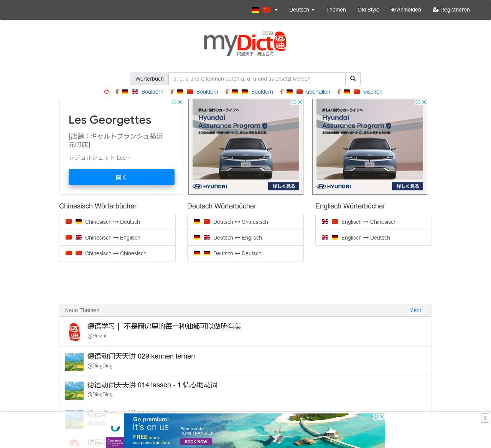Click the blue 開く button in ad
This screenshot has width=491, height=448.
(121, 177)
